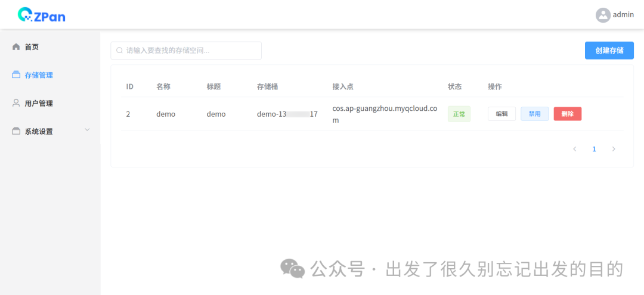Click the user management person icon
Viewport: 644px width, 295px height.
[x=16, y=103]
